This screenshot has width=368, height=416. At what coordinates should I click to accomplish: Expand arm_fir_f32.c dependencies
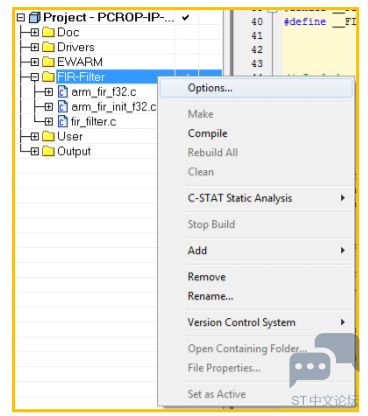49,92
